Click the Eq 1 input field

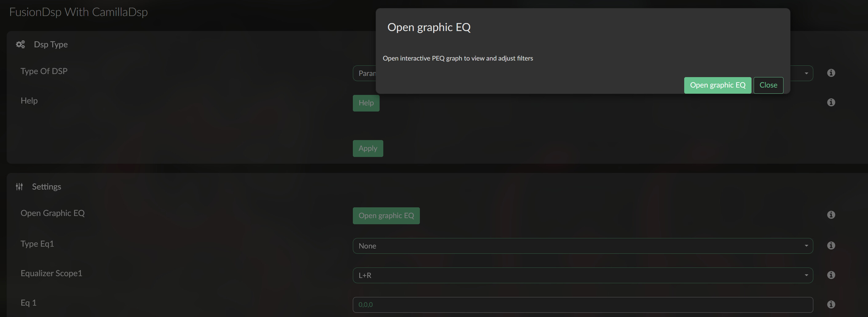point(582,304)
